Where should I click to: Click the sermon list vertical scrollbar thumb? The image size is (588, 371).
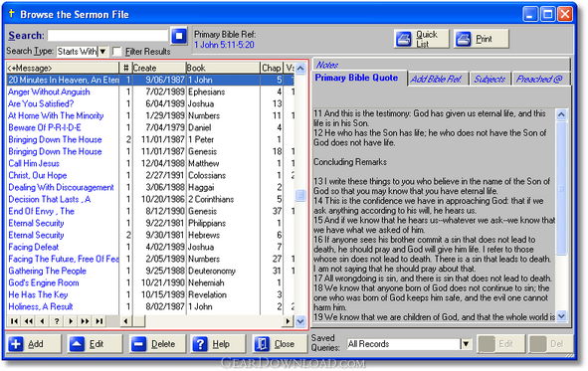(x=300, y=195)
